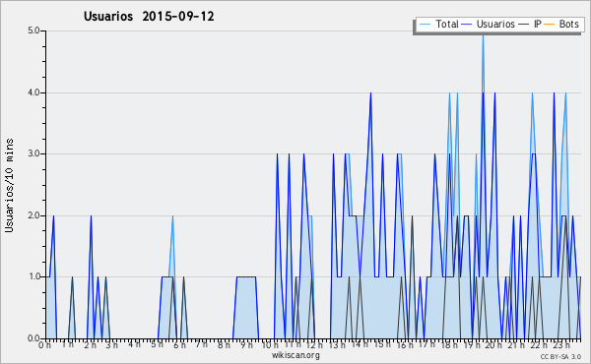Click the '21 h' x-axis label
Viewport: 591px width, 364px height.
tap(516, 345)
